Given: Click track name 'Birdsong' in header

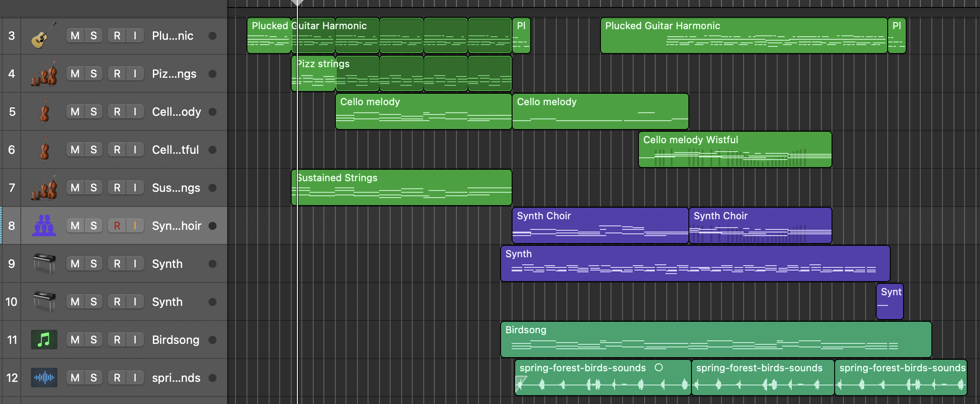Looking at the screenshot, I should tap(175, 340).
